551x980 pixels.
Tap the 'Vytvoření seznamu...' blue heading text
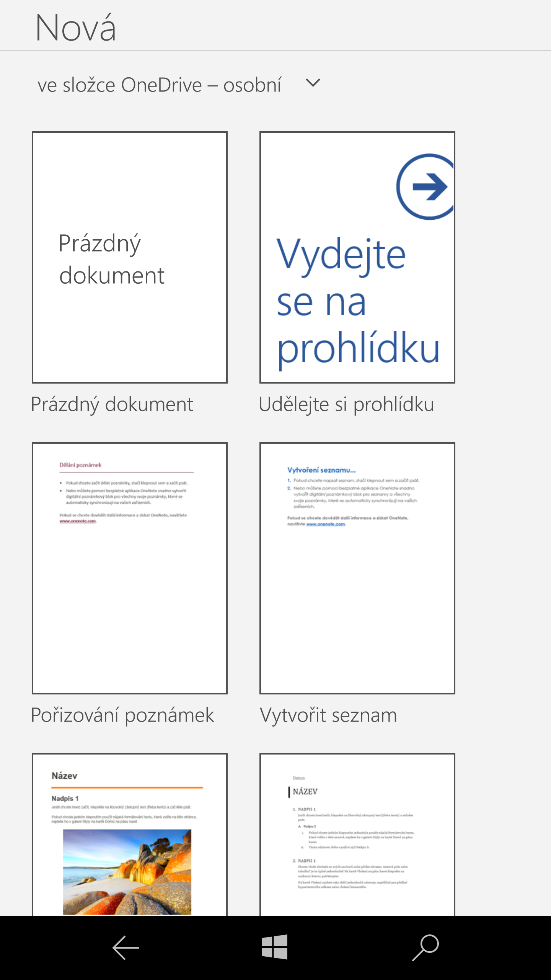tap(321, 470)
